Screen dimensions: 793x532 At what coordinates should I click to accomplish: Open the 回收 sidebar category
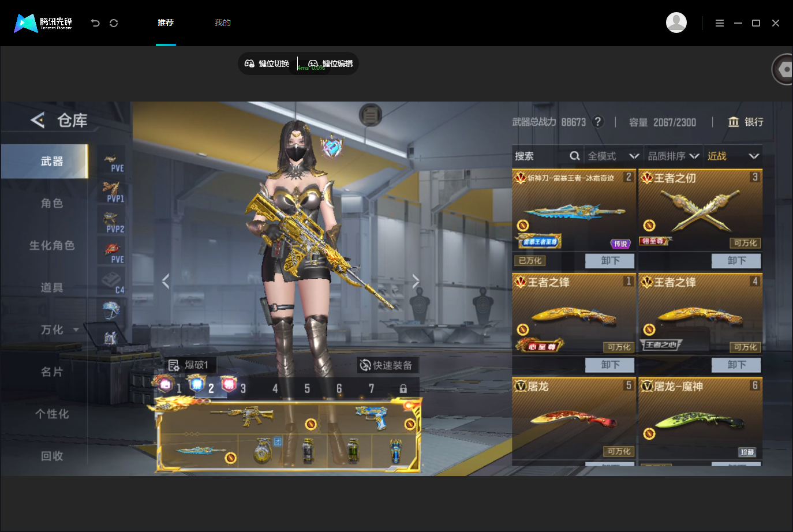[x=51, y=456]
